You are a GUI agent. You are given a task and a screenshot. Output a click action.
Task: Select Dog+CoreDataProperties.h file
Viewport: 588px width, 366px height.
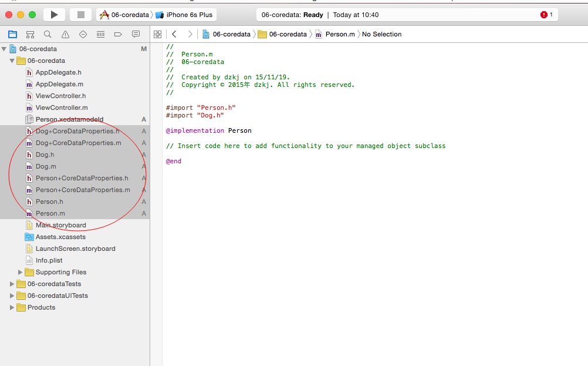(77, 131)
